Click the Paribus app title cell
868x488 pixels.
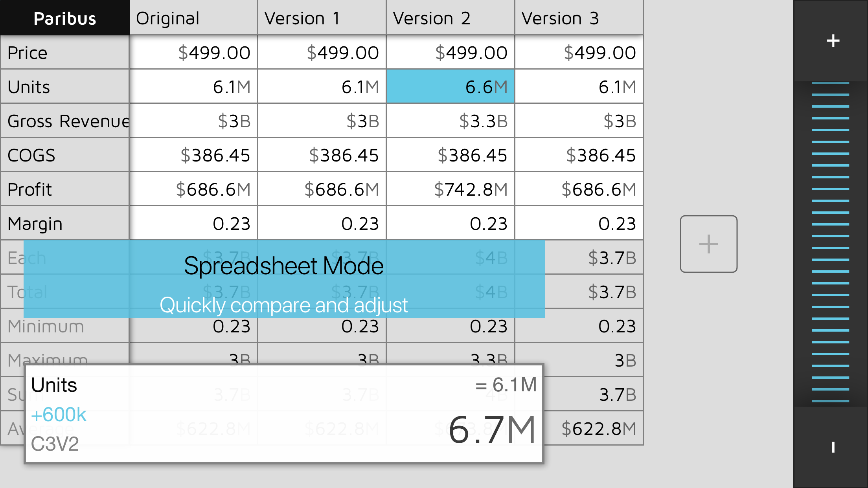(x=65, y=18)
